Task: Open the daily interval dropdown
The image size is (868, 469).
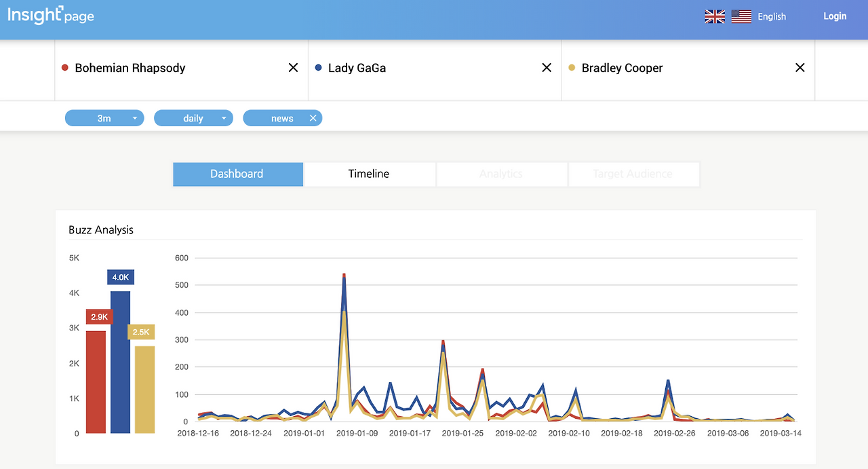Action: (x=193, y=118)
